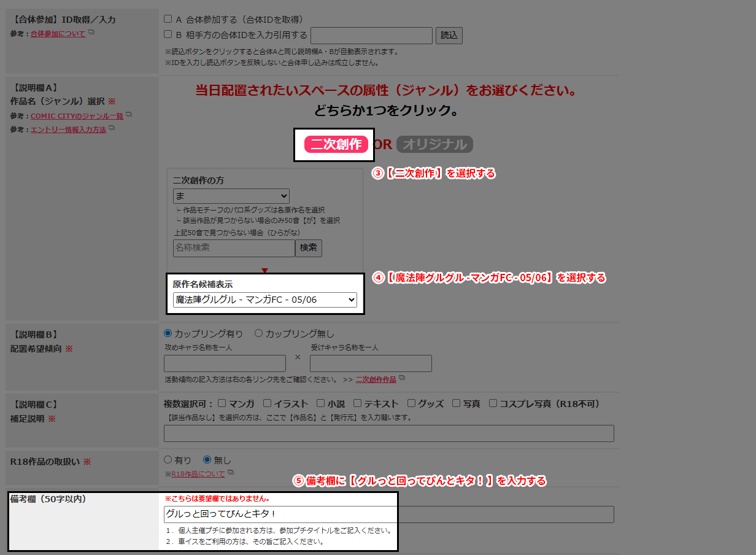Select the オリジナル genre button

434,144
